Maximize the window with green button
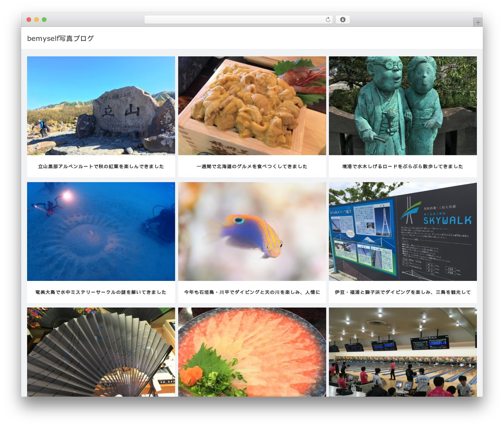 point(44,20)
